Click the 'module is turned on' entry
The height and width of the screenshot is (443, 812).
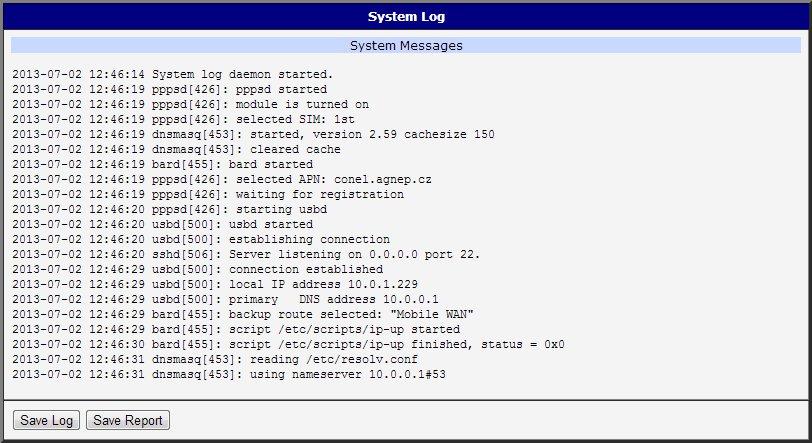click(x=191, y=105)
